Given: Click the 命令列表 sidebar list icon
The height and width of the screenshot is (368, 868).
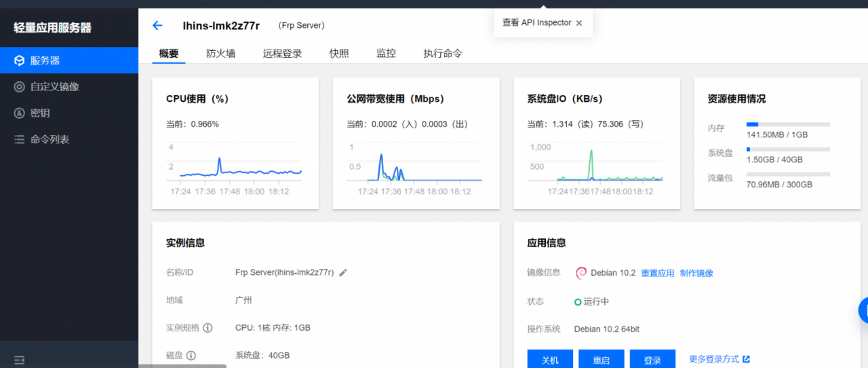Looking at the screenshot, I should click(x=20, y=139).
